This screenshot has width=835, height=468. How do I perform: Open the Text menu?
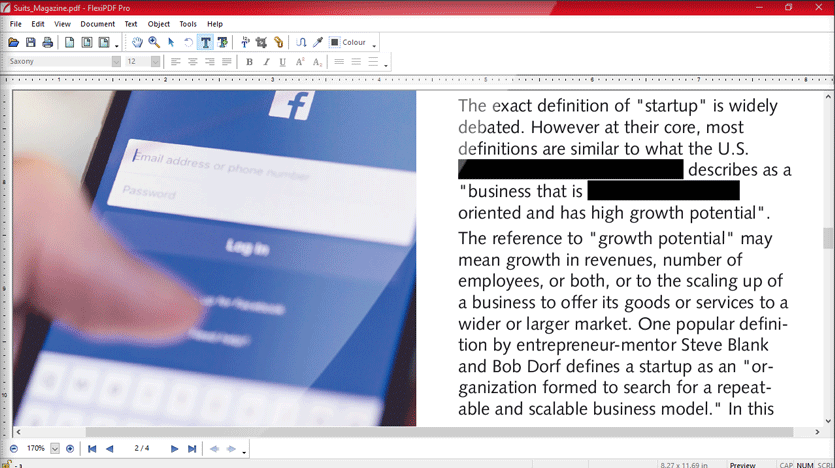coord(131,24)
